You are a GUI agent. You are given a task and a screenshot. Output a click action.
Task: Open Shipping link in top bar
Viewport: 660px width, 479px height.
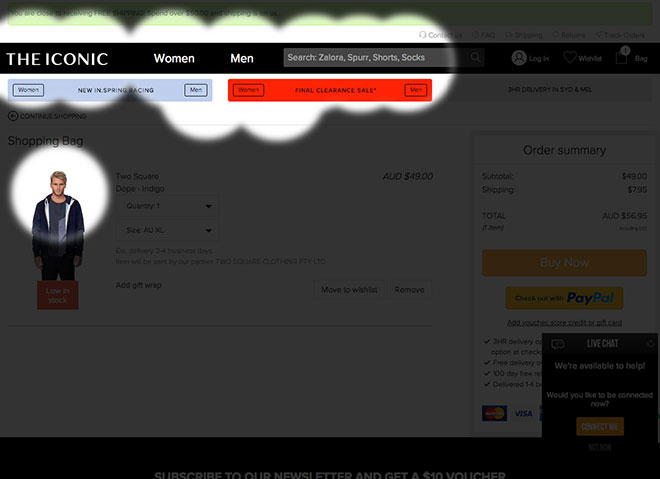pyautogui.click(x=524, y=35)
